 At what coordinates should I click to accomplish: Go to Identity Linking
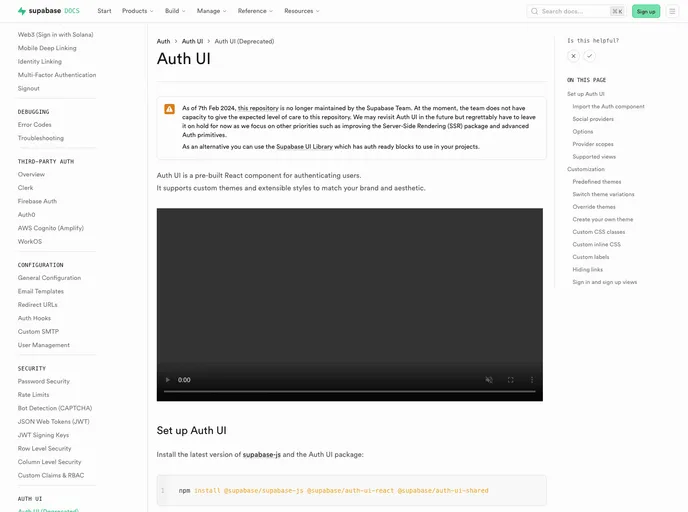[x=39, y=61]
